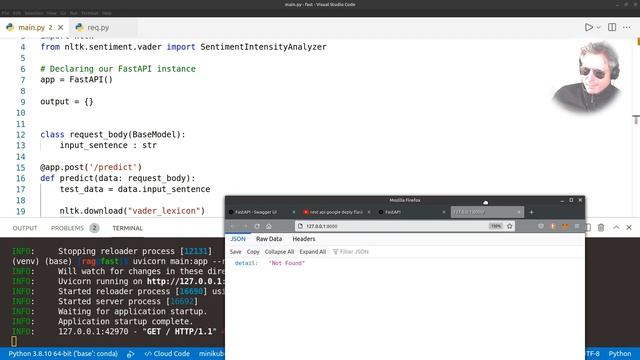Close the VS Code bottom panel

[629, 227]
